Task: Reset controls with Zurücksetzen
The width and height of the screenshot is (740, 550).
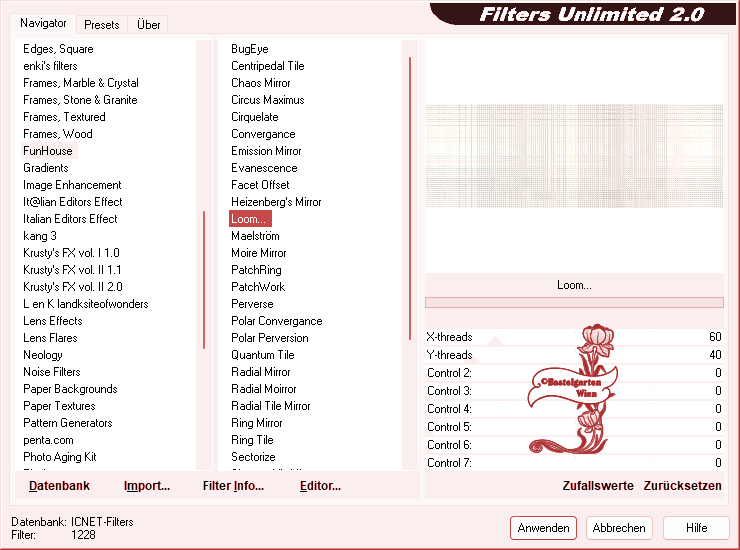Action: [x=682, y=486]
